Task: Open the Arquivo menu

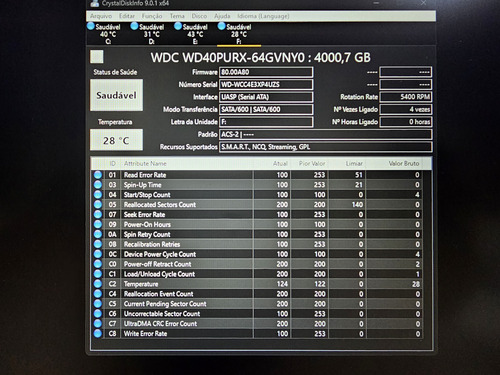Action: tap(101, 16)
